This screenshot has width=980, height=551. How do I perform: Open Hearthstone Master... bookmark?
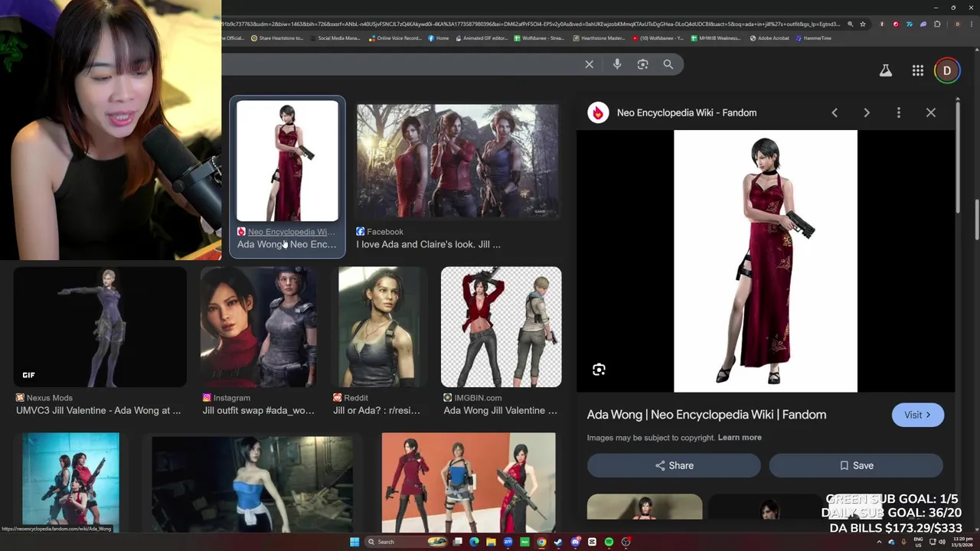[x=599, y=37]
